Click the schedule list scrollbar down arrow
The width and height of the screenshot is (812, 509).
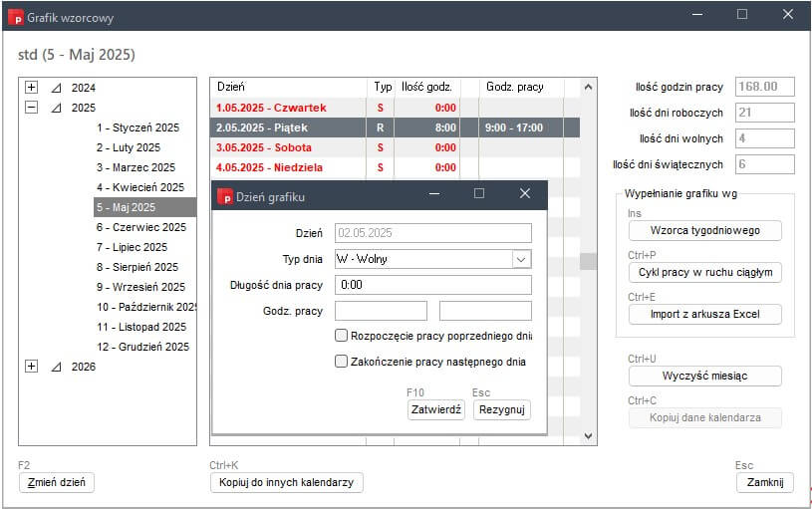[588, 436]
